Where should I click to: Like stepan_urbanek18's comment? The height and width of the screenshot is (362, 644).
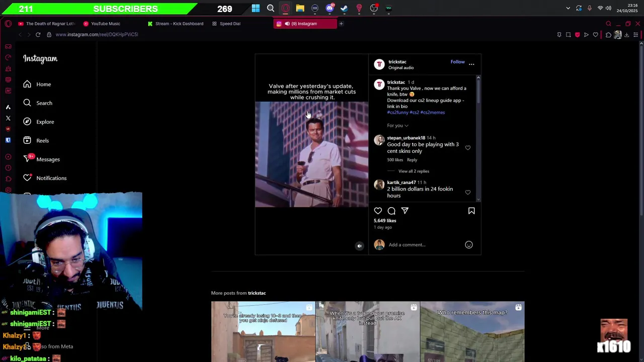(468, 148)
